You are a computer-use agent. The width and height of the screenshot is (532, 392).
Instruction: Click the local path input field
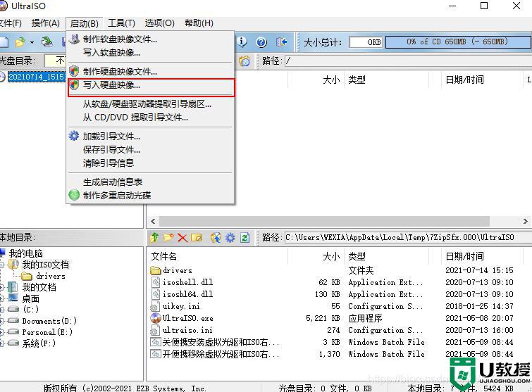[408, 237]
